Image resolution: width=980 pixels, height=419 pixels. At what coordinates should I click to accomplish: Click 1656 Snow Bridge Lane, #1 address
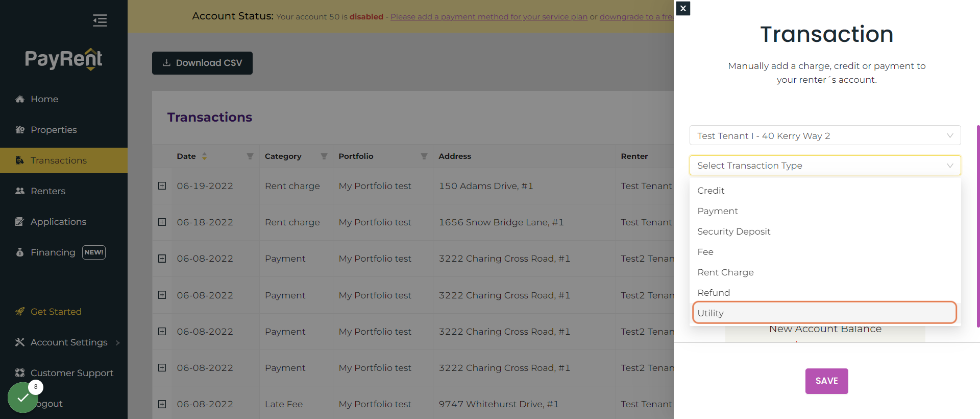501,222
